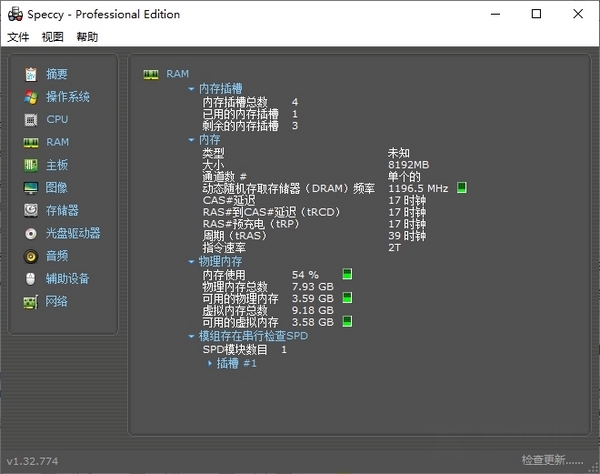Click the SPD模块数目 row
The width and height of the screenshot is (600, 474).
245,350
